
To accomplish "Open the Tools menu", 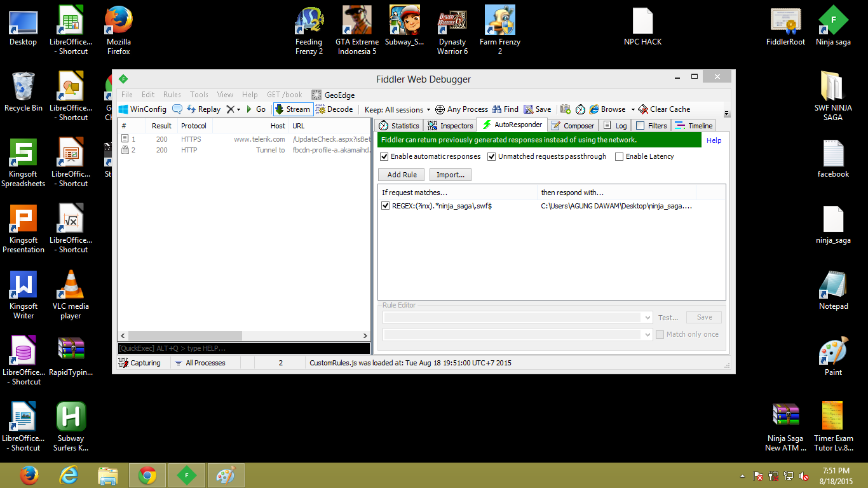I will point(199,95).
